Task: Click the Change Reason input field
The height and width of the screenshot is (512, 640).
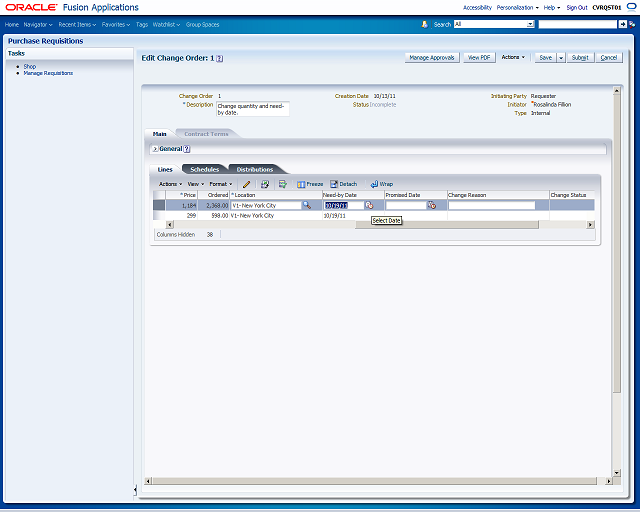Action: (491, 205)
